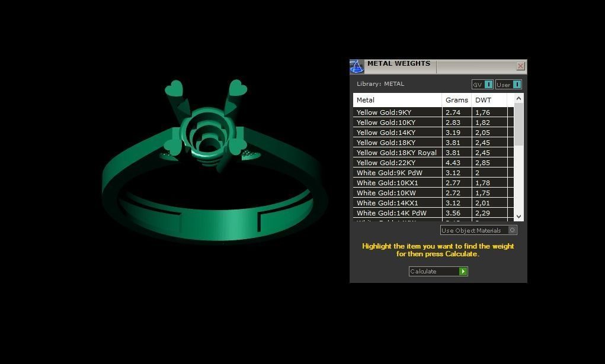Select Yellow Gold:22KY row
Image resolution: width=605 pixels, height=364 pixels.
[x=433, y=162]
